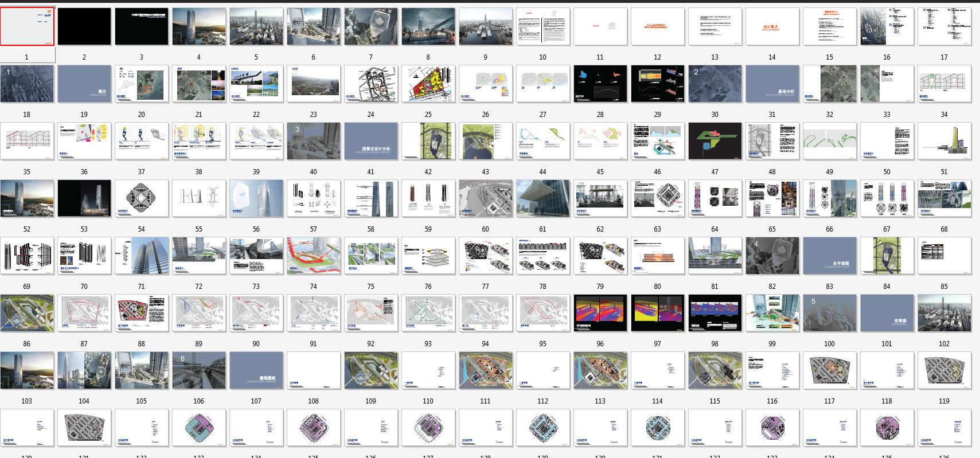980x458 pixels.
Task: Pick slide 87 red boundary line diagram
Action: (84, 313)
